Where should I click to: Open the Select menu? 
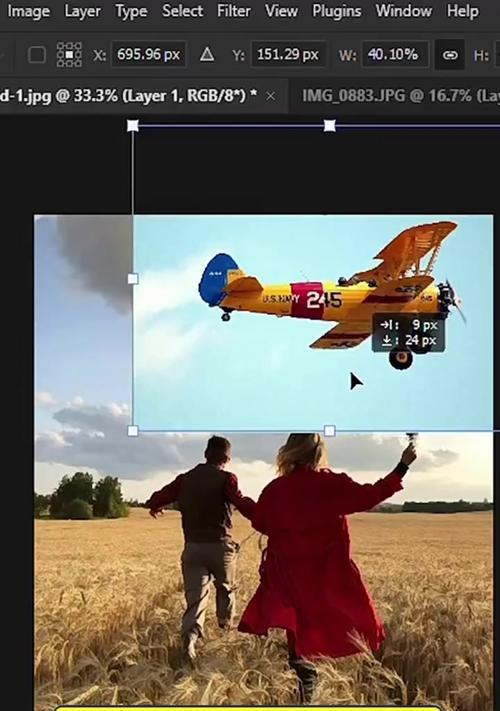pyautogui.click(x=182, y=11)
